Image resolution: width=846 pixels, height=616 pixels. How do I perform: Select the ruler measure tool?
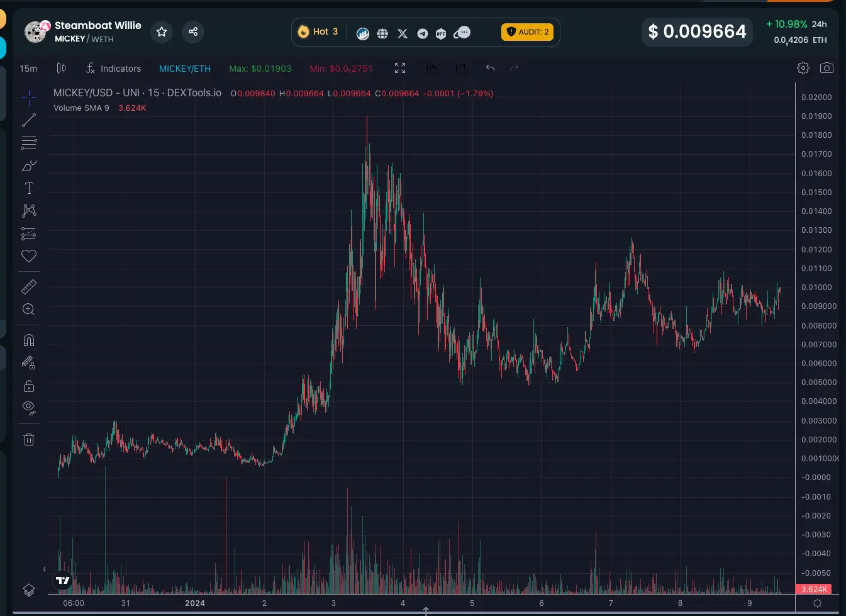tap(29, 287)
